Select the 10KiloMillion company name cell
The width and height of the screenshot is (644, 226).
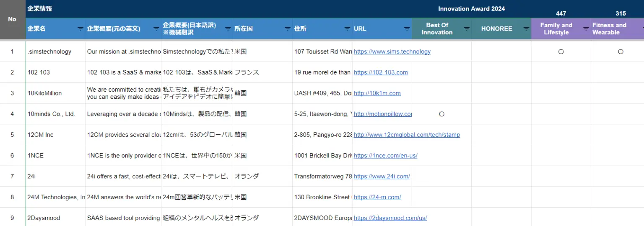[56, 93]
